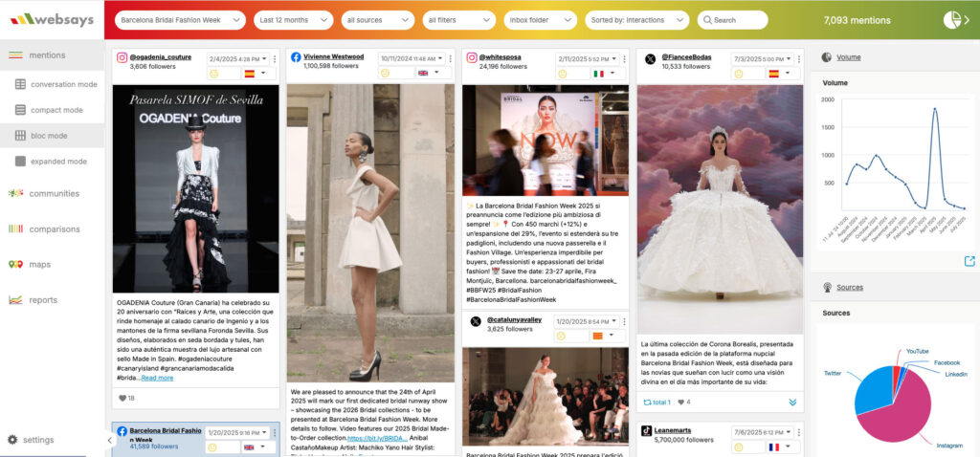Open Spain flag language dropdown on @ogadenia_couture
The width and height of the screenshot is (980, 457).
(258, 74)
